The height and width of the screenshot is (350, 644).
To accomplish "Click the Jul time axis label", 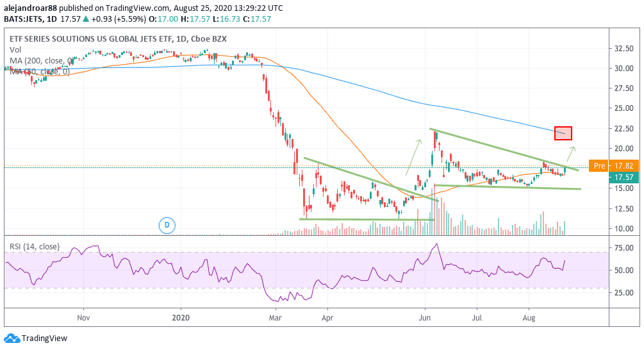I will click(x=477, y=318).
